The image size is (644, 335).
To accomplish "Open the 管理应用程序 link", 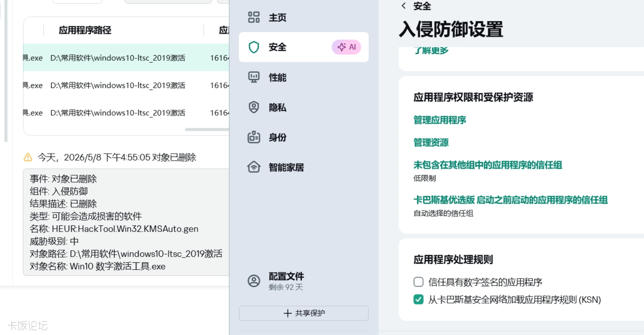I will point(439,120).
